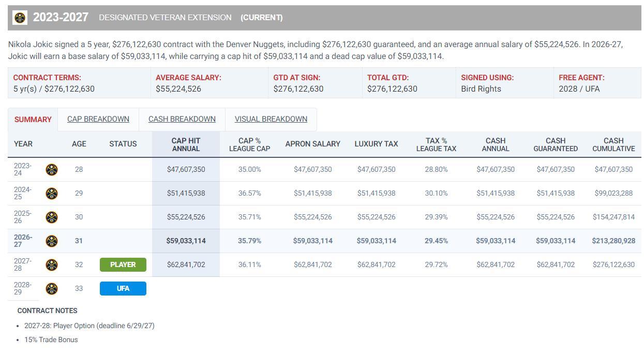This screenshot has height=354, width=644.
Task: Open the Cap Breakdown tab
Action: pos(98,119)
